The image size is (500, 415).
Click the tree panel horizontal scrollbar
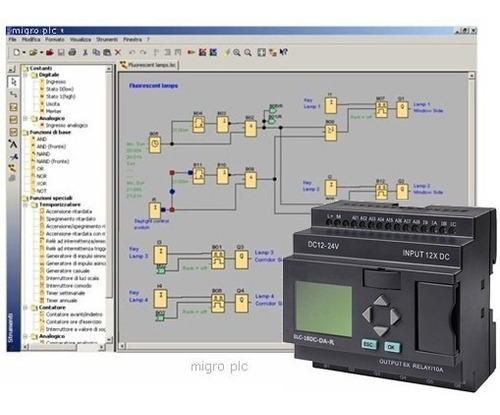click(63, 347)
